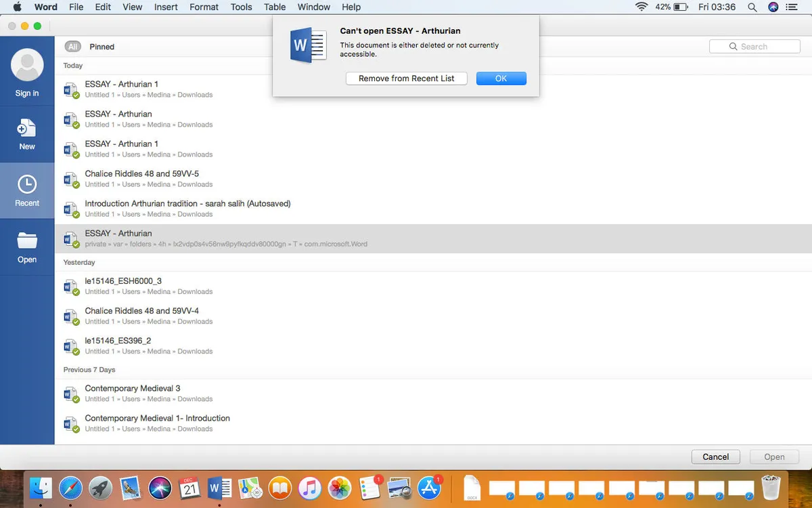Open the Edit menu
The width and height of the screenshot is (812, 508).
[x=103, y=7]
